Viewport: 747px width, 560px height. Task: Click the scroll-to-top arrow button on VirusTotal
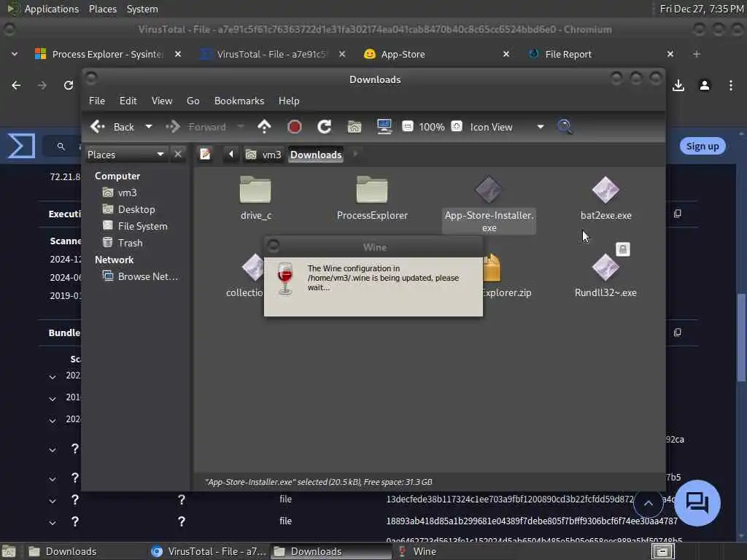(648, 503)
